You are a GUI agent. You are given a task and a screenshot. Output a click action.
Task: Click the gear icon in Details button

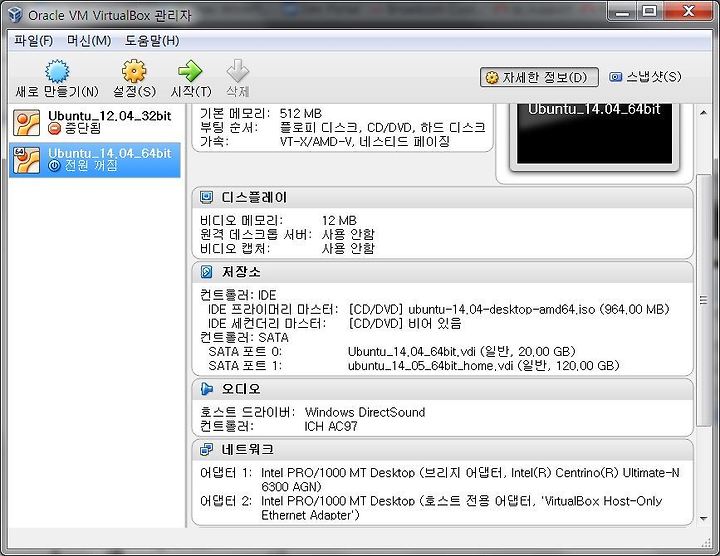492,77
